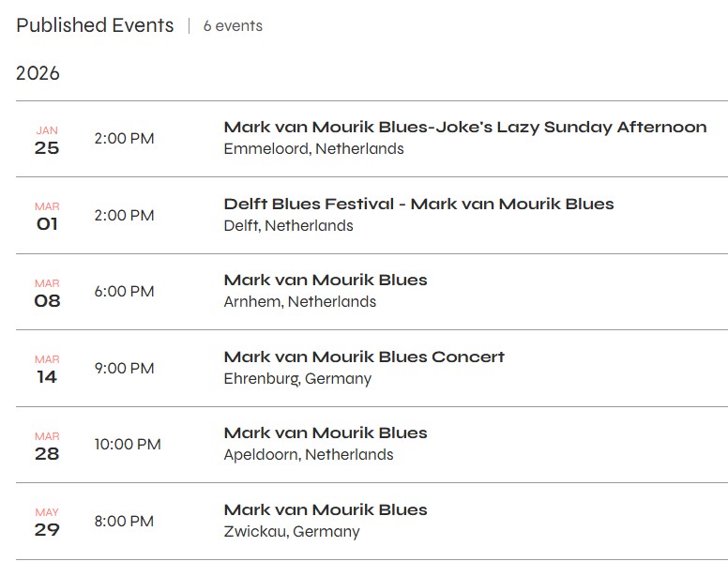The width and height of the screenshot is (728, 577).
Task: Open Mark van Mourik Blues Zwickau event
Action: [x=325, y=509]
